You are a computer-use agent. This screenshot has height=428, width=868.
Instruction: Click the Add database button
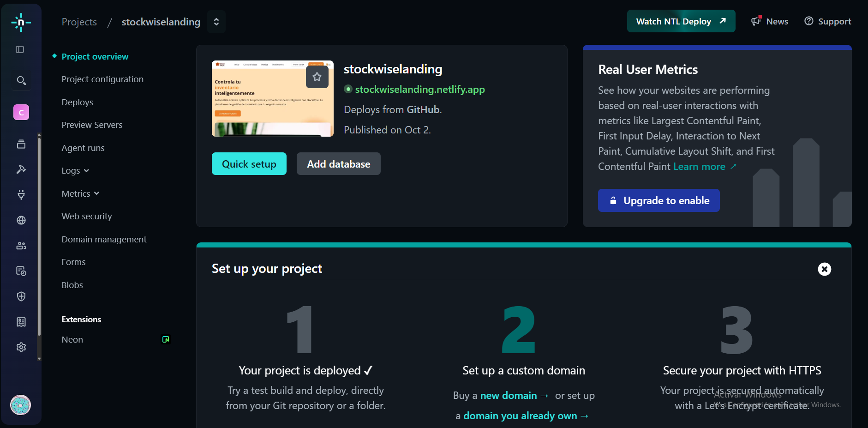(x=339, y=164)
